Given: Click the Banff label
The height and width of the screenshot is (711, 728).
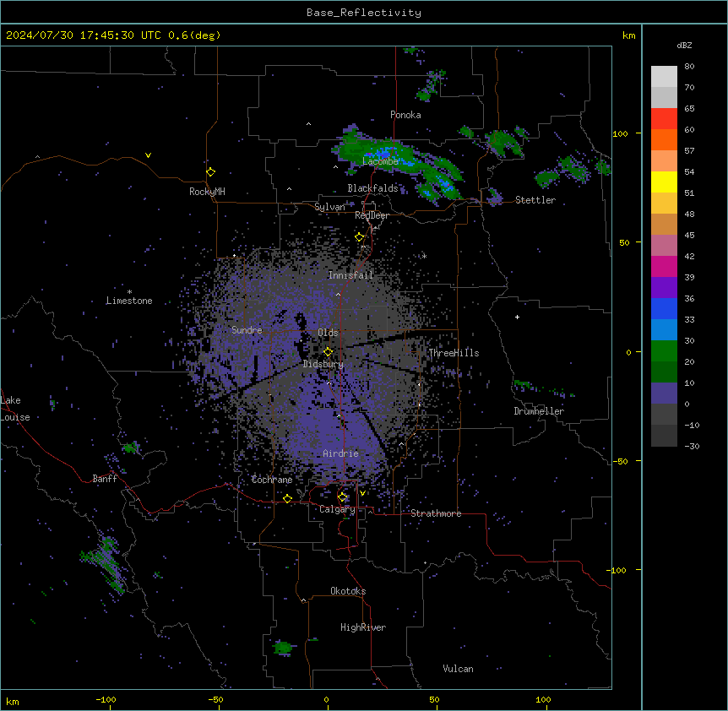Looking at the screenshot, I should point(105,479).
